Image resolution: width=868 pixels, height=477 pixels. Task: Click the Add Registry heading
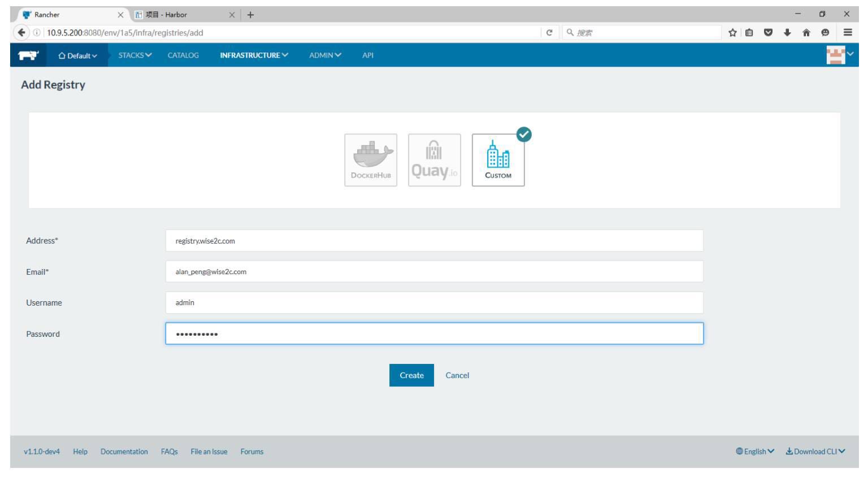[53, 85]
